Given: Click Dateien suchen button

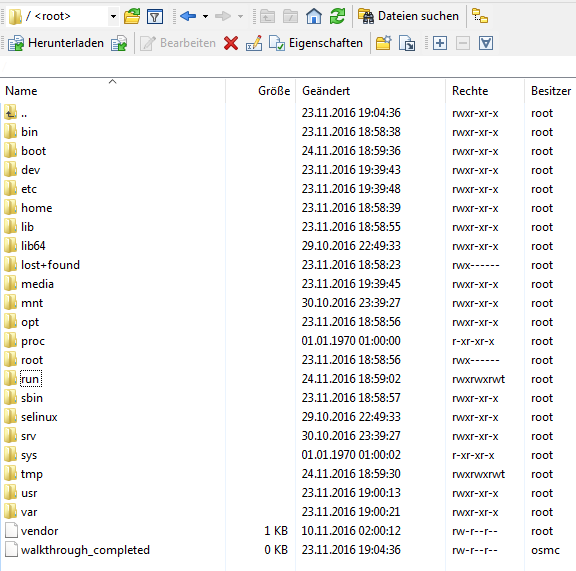Looking at the screenshot, I should pos(408,16).
